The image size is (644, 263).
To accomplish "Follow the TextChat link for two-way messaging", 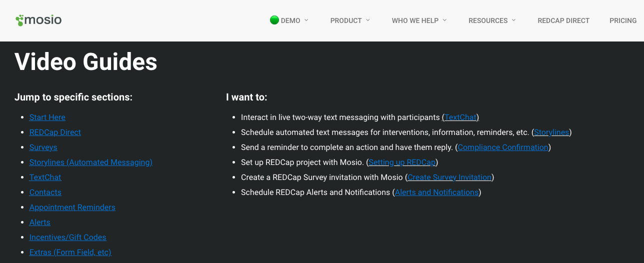I will pos(460,117).
